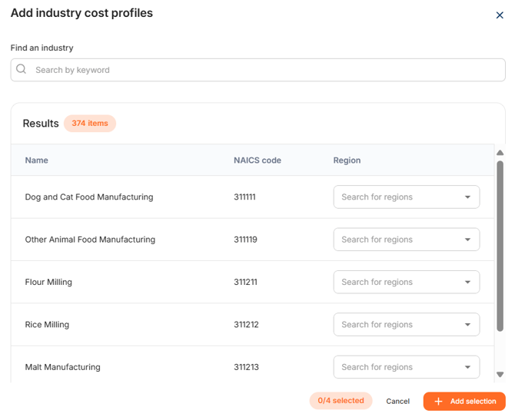
Task: Click the scrollbar down arrow
Action: (500, 375)
